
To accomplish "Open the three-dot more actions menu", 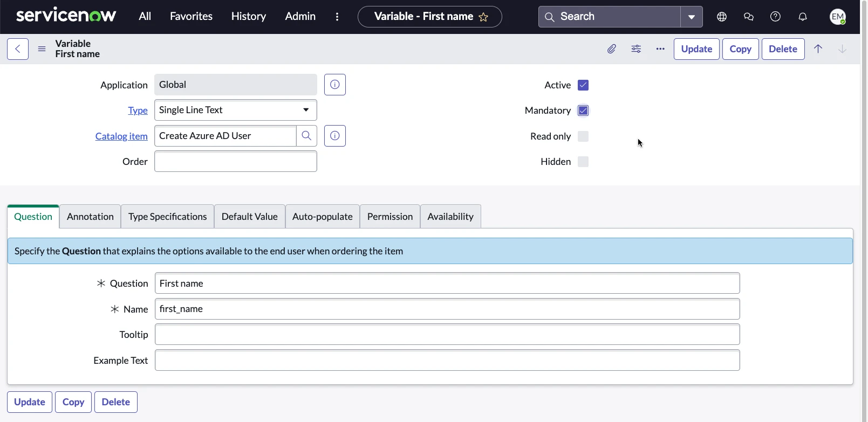I will 660,49.
